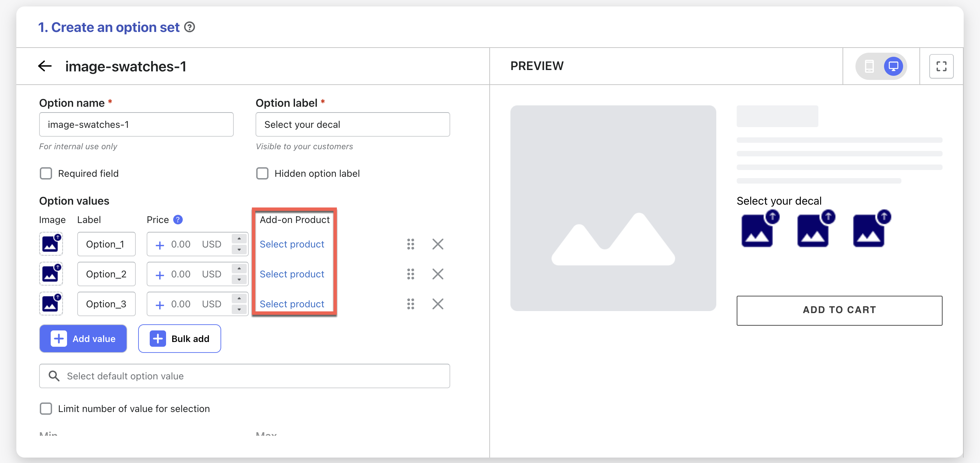
Task: Click drag handle for Option_1 row
Action: tap(410, 244)
